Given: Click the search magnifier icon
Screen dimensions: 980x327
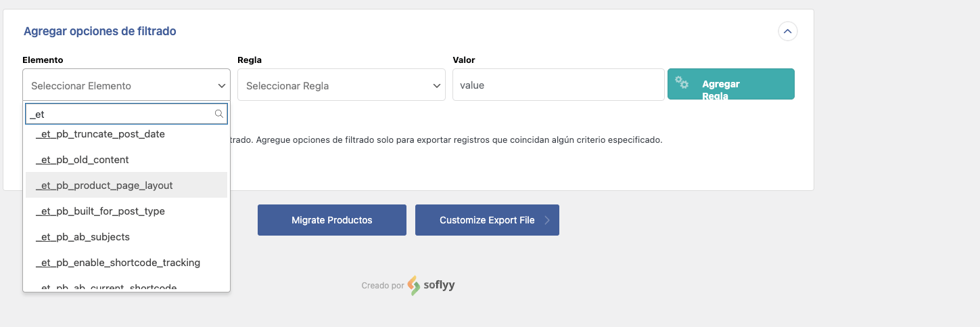Looking at the screenshot, I should click(x=219, y=114).
